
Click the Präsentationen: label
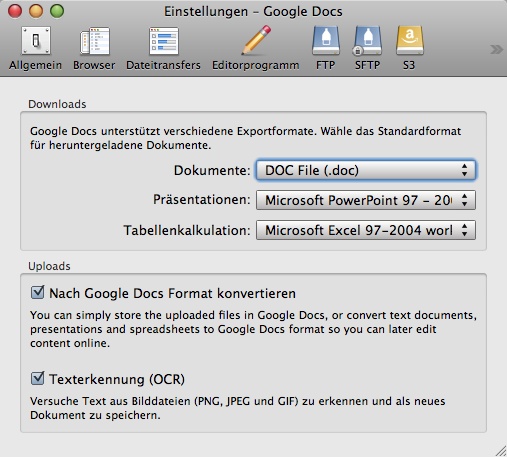(x=202, y=200)
